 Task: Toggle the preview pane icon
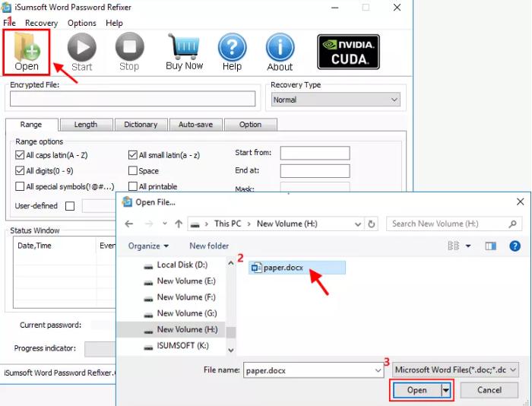[491, 246]
